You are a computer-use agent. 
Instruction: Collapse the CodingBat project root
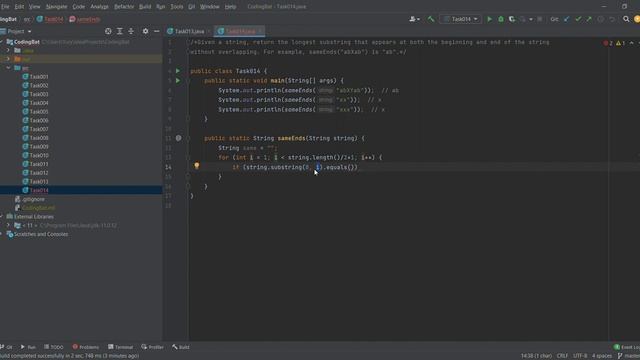point(2,42)
